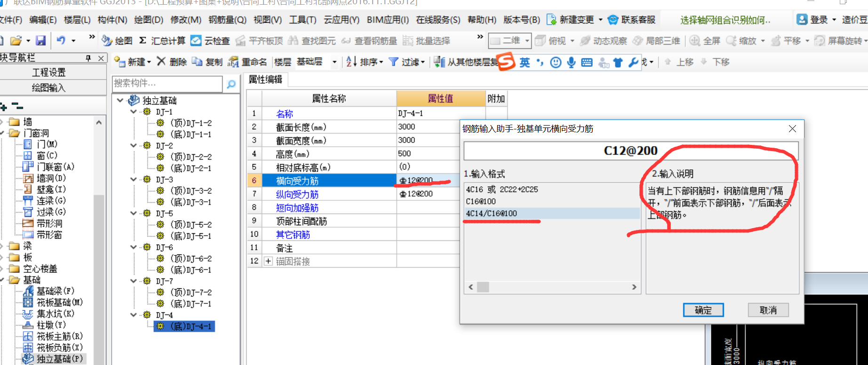Click 新建 new component button
Screen dimensions: 868x365
[132, 62]
